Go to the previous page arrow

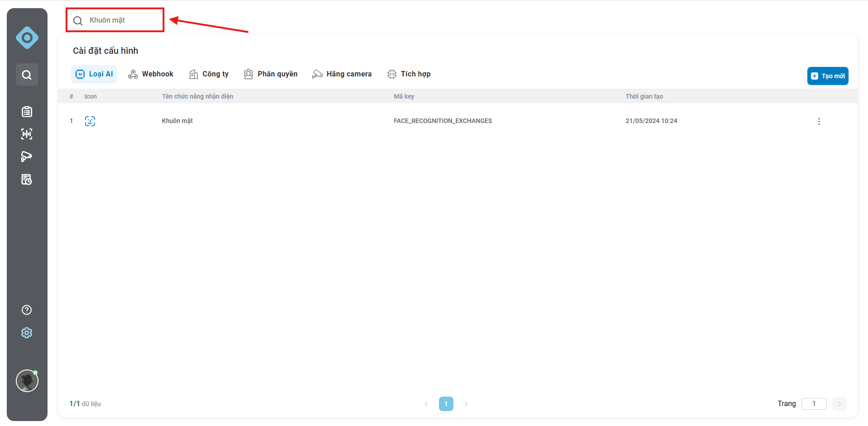pos(426,404)
